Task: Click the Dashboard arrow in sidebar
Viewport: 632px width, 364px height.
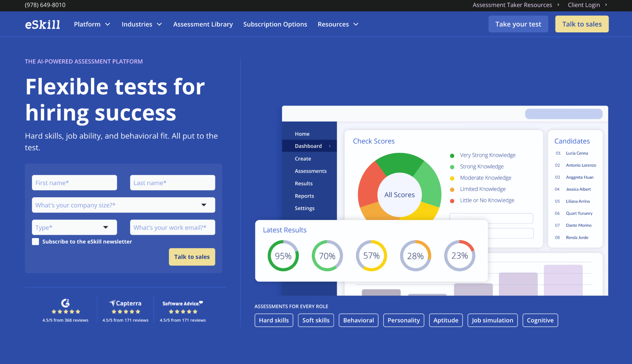Action: pos(330,146)
